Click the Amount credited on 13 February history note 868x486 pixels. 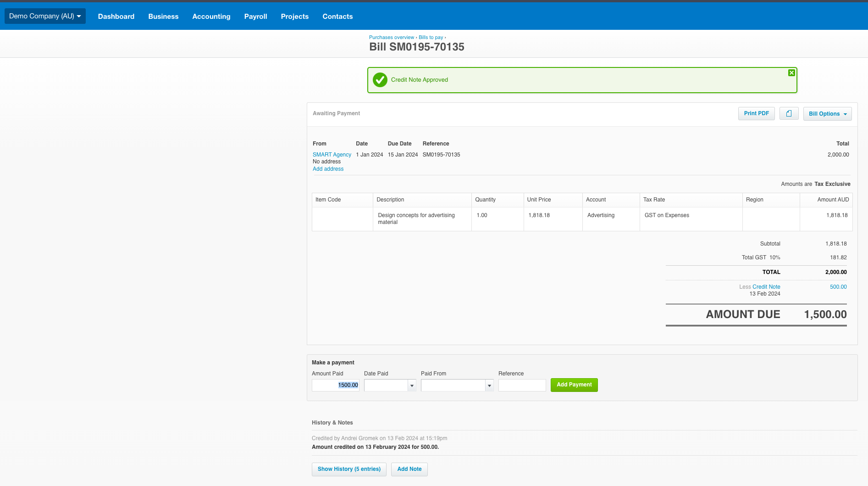point(375,447)
